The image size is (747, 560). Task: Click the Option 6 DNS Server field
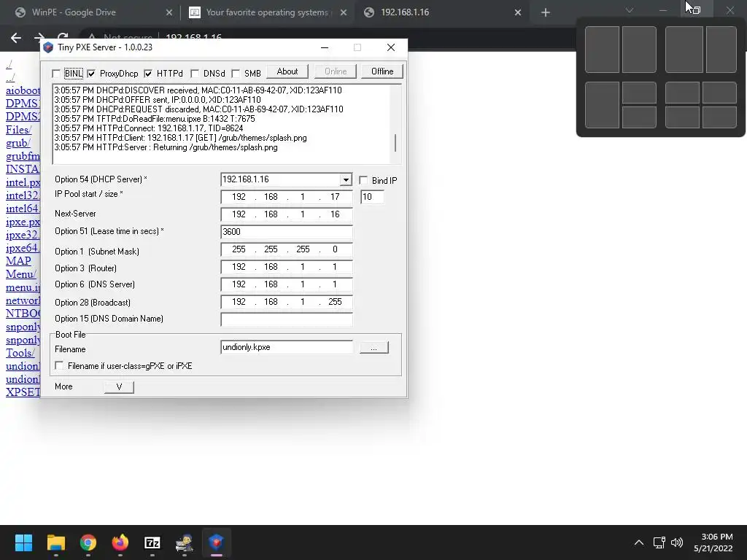point(286,284)
